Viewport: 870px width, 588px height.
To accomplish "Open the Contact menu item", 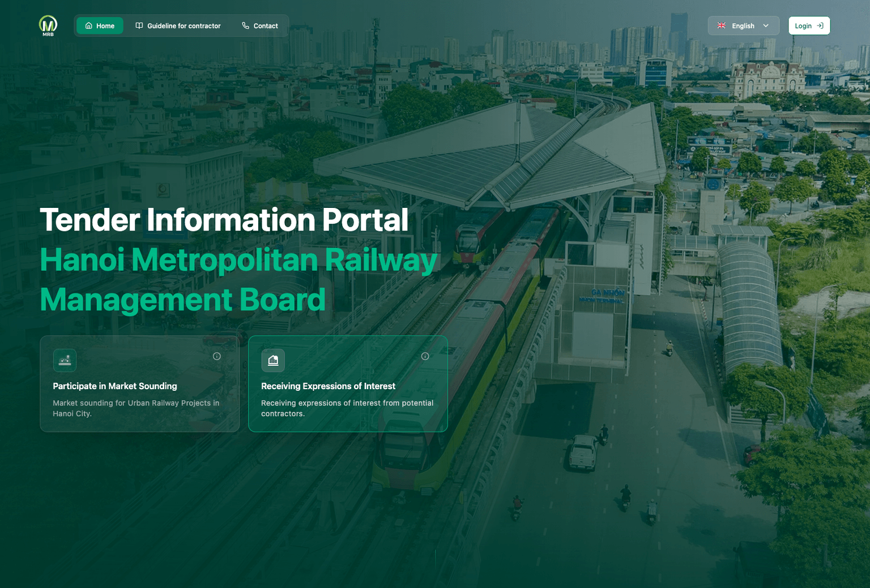I will point(260,26).
